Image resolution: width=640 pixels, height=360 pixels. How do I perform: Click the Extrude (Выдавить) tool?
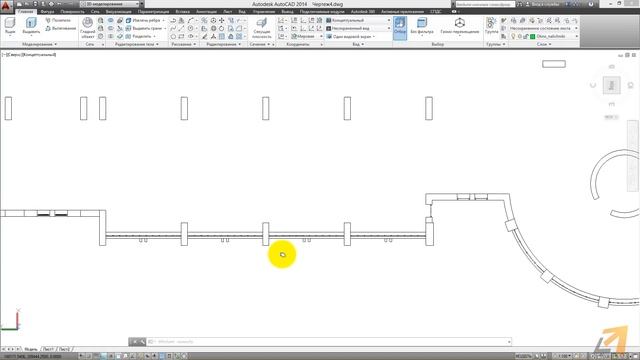click(31, 26)
